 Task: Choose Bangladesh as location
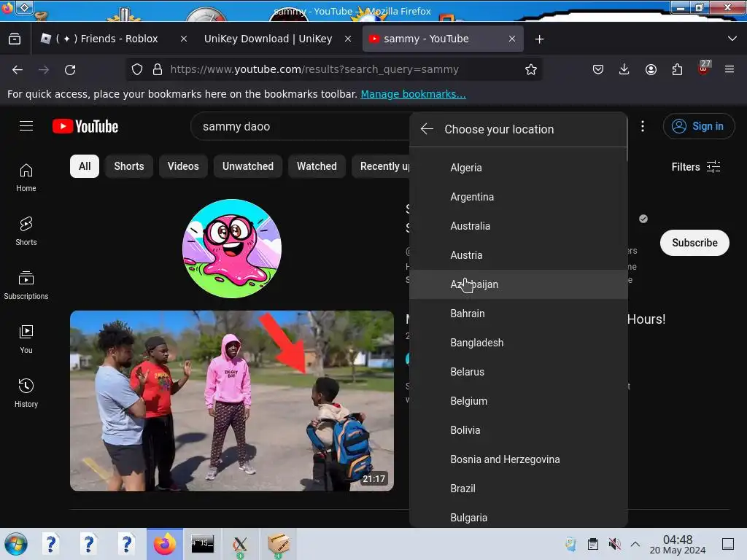coord(519,343)
